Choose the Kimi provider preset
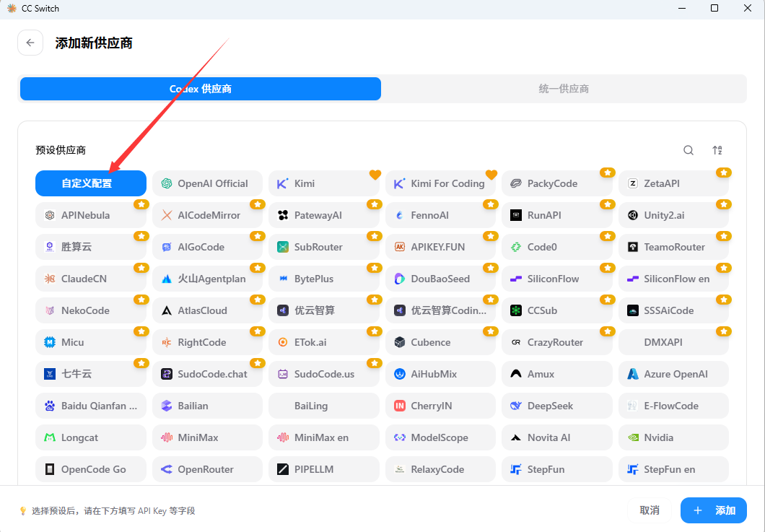The width and height of the screenshot is (765, 532). pyautogui.click(x=324, y=183)
